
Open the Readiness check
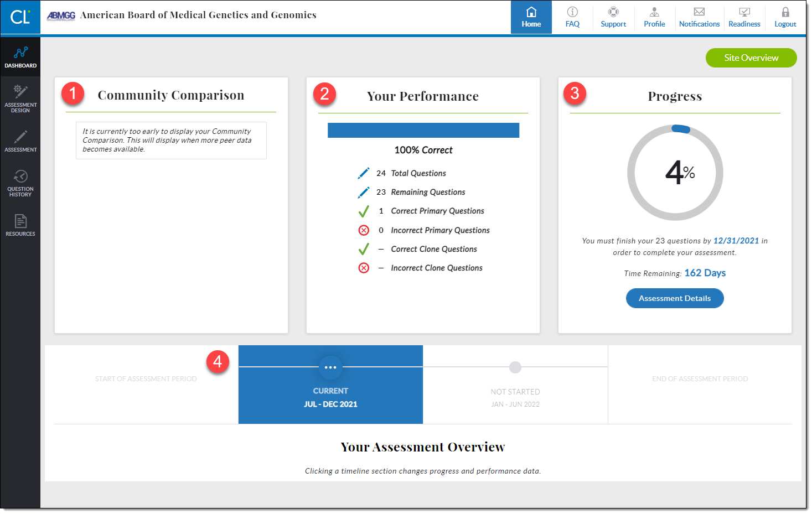click(744, 17)
